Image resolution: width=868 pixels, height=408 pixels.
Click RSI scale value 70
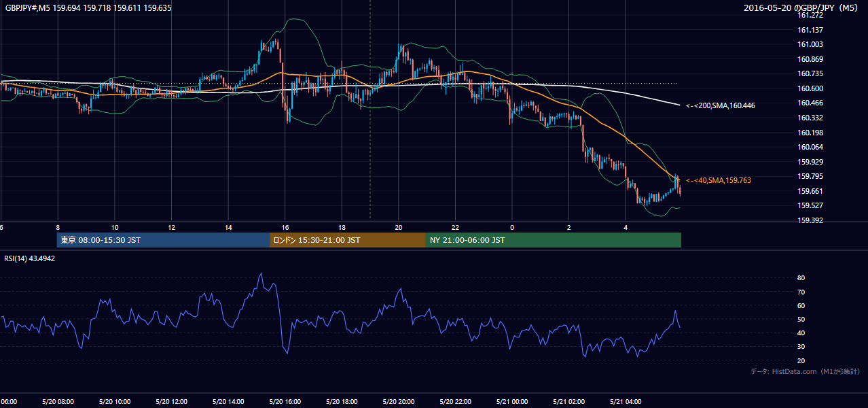(x=801, y=292)
